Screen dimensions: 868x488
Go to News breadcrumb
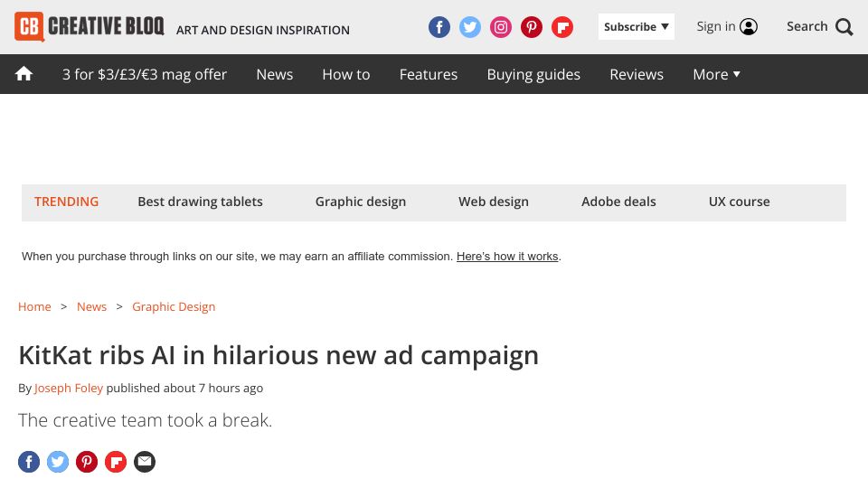tap(91, 306)
